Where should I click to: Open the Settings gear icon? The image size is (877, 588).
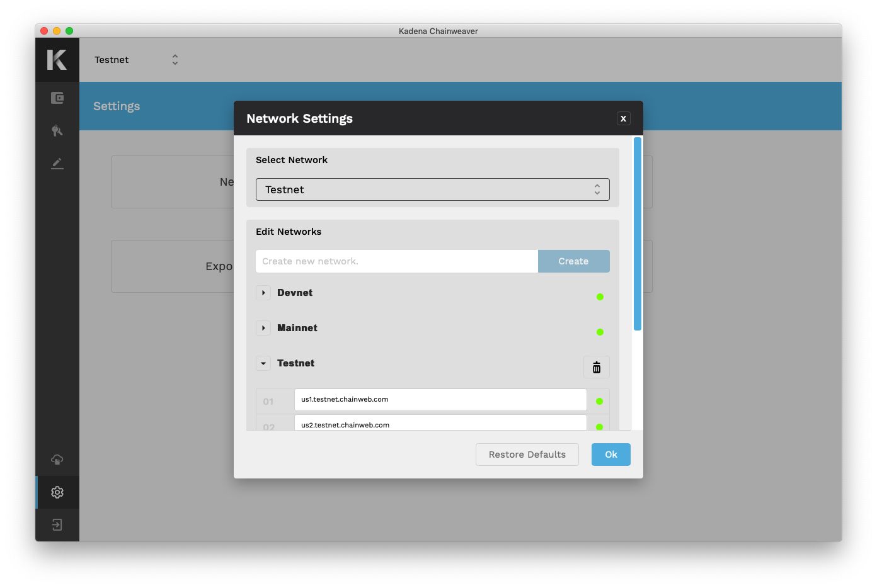(57, 492)
